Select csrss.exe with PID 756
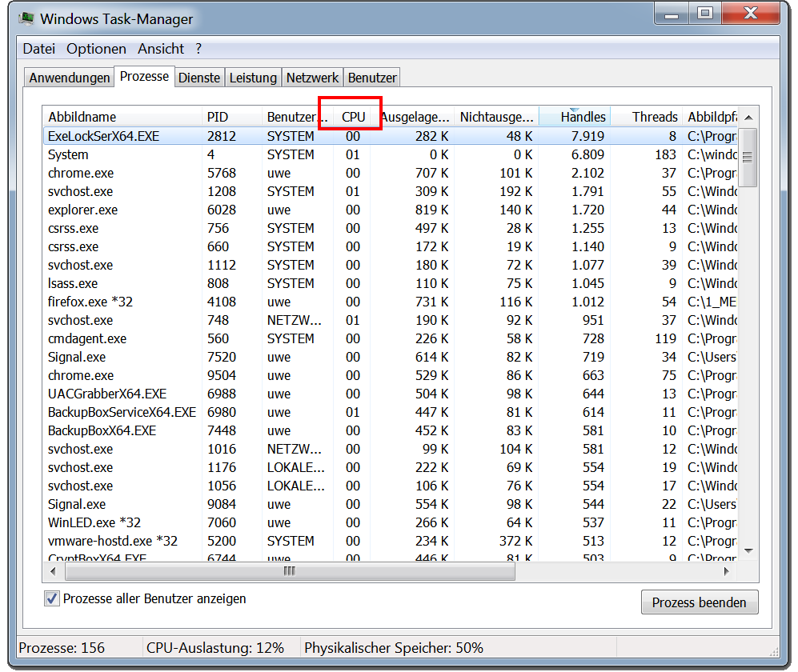The image size is (798, 672). [390, 228]
